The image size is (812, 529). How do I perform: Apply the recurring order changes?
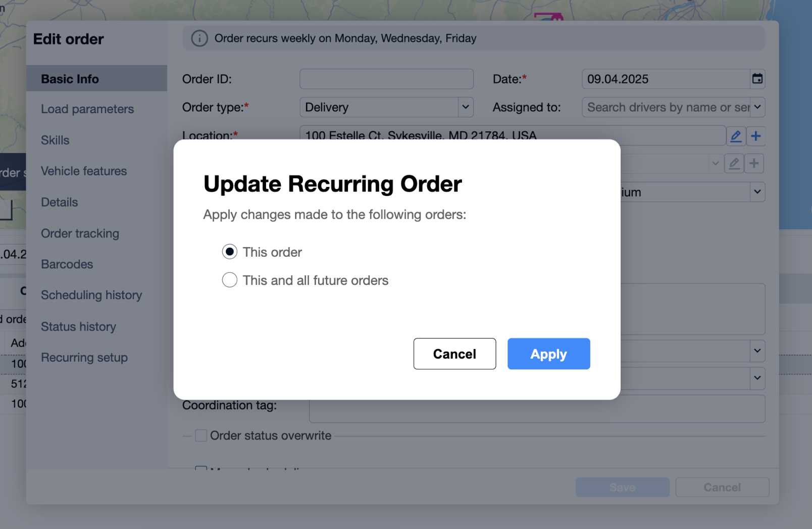[x=548, y=354]
